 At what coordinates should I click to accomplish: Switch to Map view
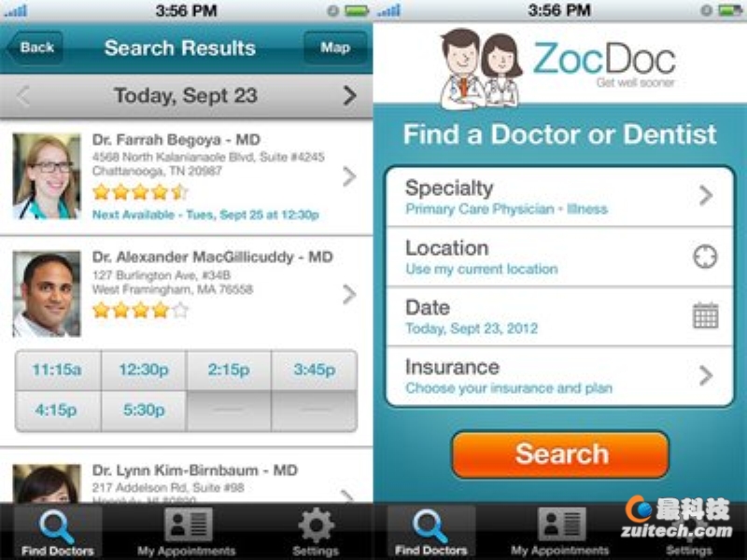(335, 48)
